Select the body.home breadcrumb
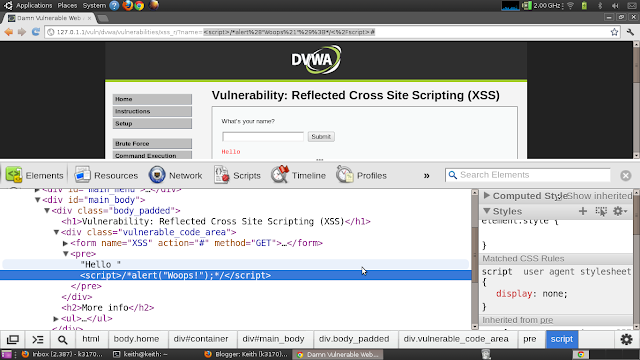Screen dimensions: 640x360 (136, 339)
